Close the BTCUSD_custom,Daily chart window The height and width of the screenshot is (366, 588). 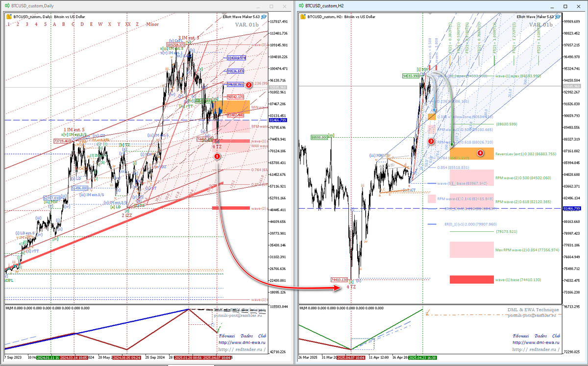click(285, 6)
